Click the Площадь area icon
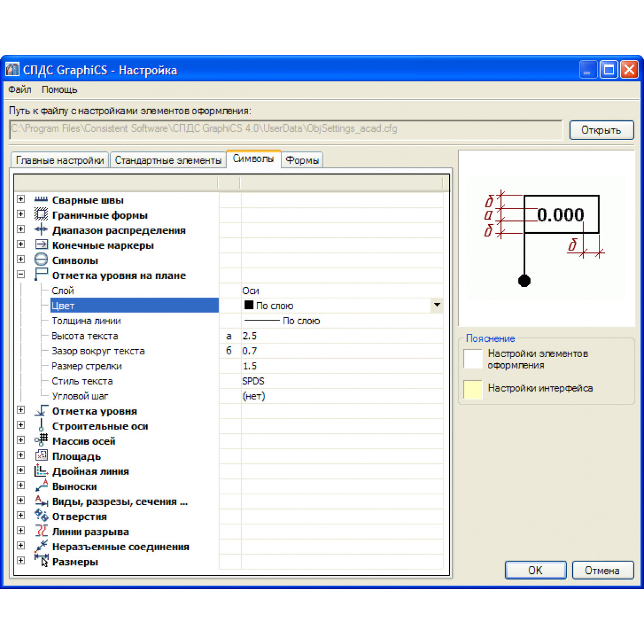Viewport: 644px width, 644px height. [41, 455]
